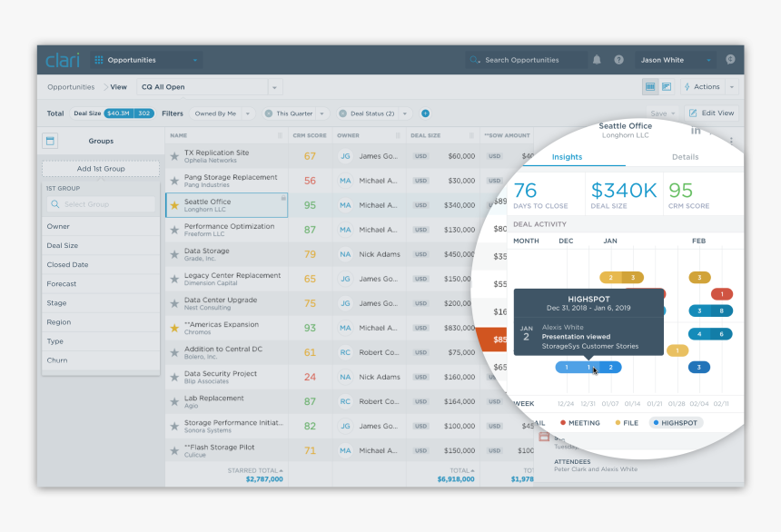This screenshot has height=532, width=781.
Task: Switch to split panel view icon
Action: (667, 86)
